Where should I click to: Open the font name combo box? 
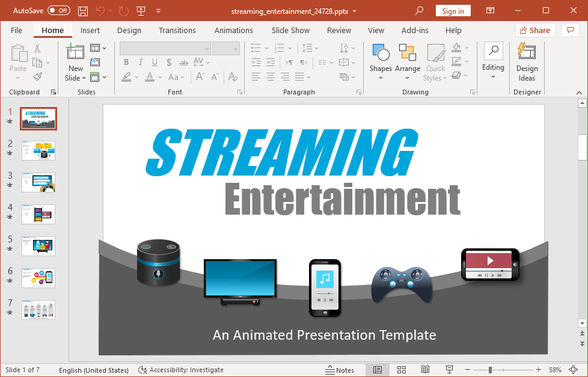pos(165,49)
